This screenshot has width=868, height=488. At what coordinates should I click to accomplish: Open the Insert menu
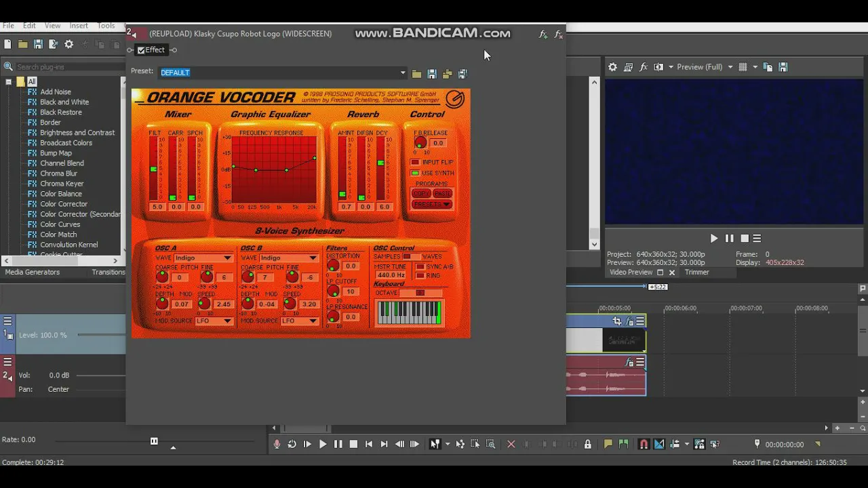79,26
